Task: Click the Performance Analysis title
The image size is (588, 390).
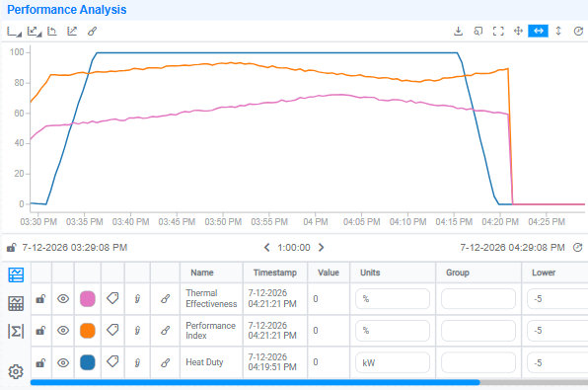Action: tap(67, 10)
